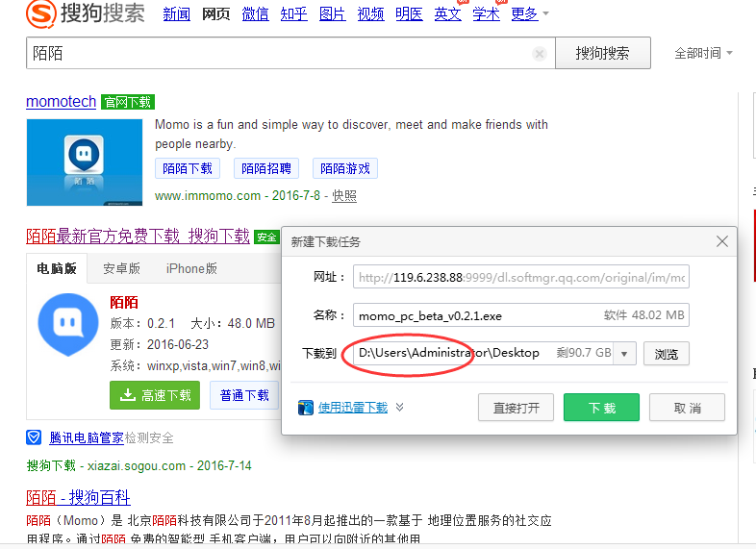
Task: Click the 新建下载任务 dialog title
Action: coord(325,242)
